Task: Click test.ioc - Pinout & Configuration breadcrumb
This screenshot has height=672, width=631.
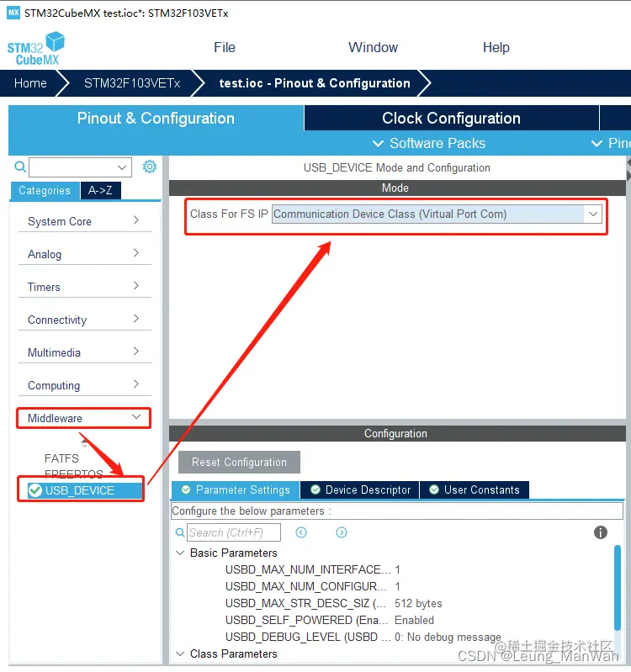Action: 315,83
